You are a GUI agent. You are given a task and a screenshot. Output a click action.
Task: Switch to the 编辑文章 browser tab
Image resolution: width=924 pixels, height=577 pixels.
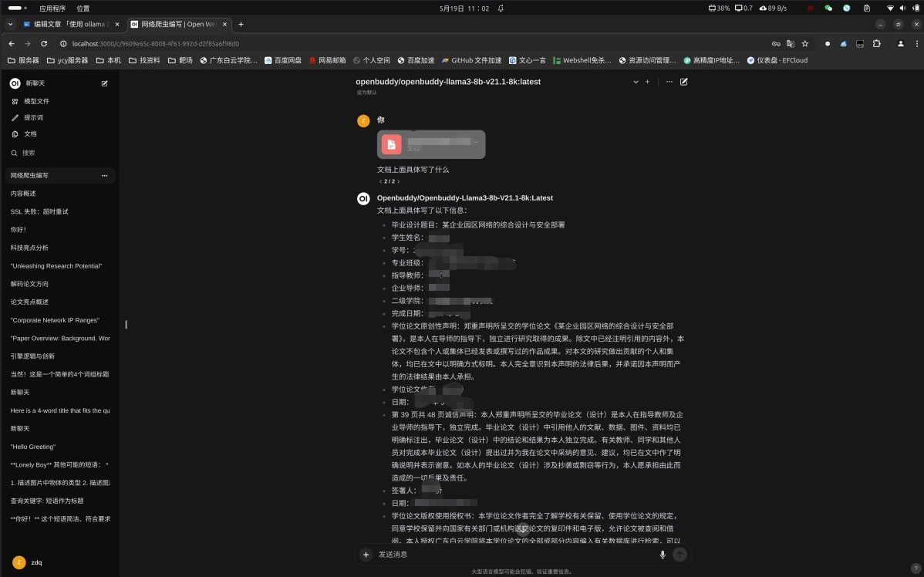click(x=69, y=24)
